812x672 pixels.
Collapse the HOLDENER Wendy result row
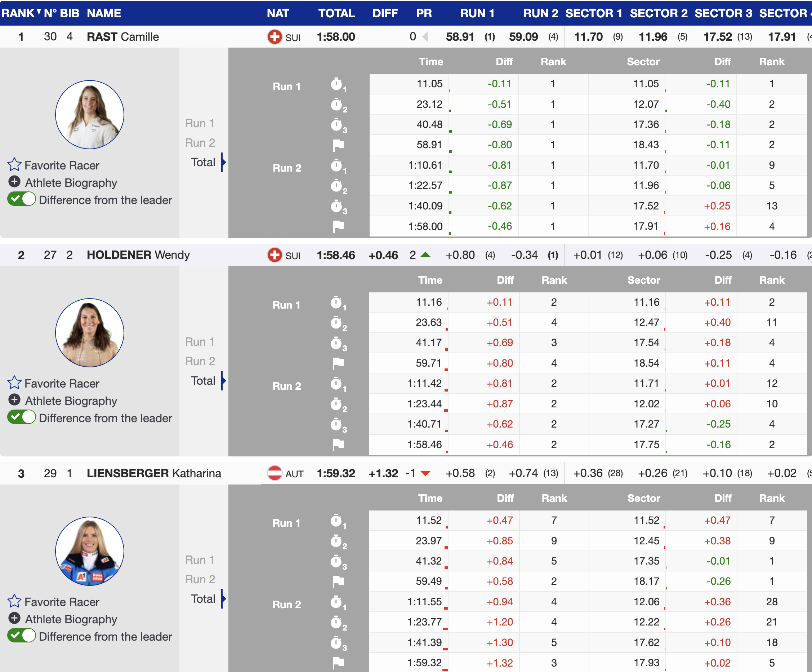[x=138, y=255]
